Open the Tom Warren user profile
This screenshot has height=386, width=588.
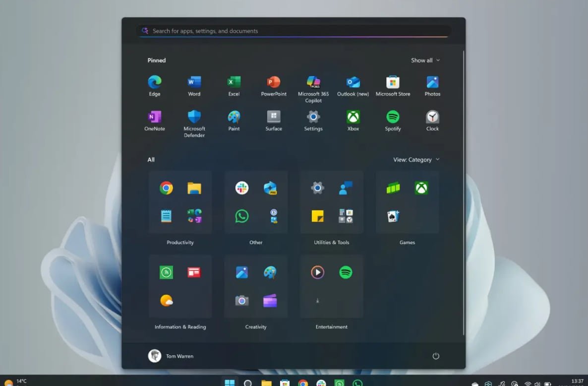[x=171, y=356]
